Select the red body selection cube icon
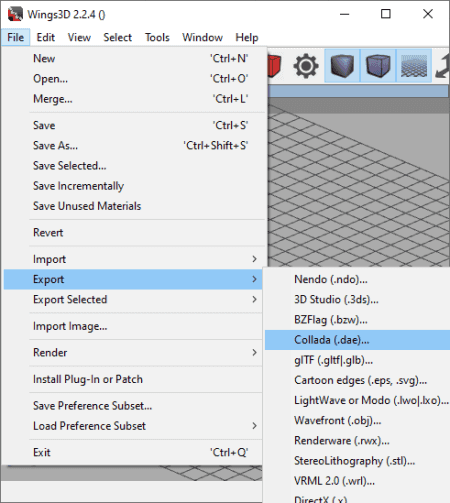Image resolution: width=450 pixels, height=503 pixels. click(x=274, y=66)
